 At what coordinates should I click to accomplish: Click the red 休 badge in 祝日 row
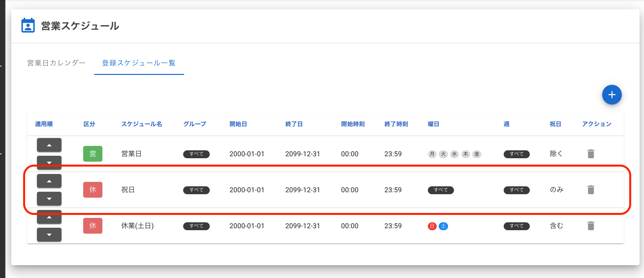[x=93, y=190]
